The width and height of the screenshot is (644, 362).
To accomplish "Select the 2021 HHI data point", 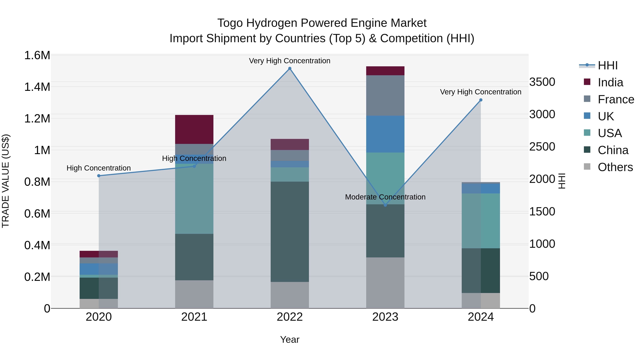I will point(194,166).
